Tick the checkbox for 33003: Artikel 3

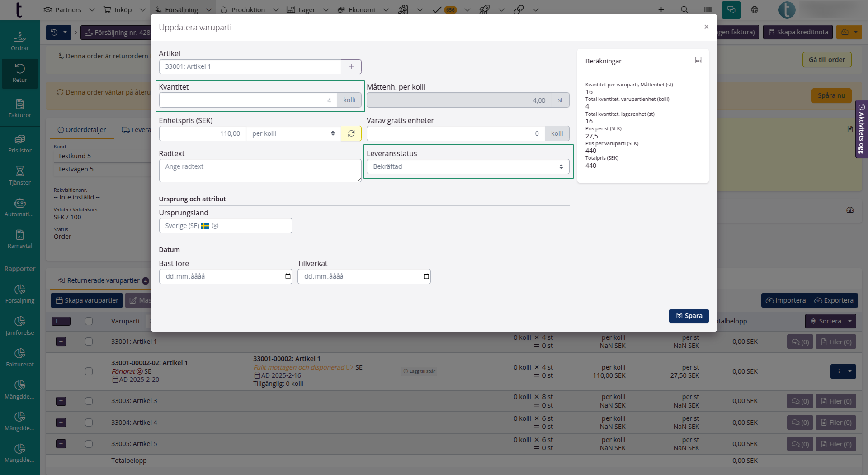[89, 401]
